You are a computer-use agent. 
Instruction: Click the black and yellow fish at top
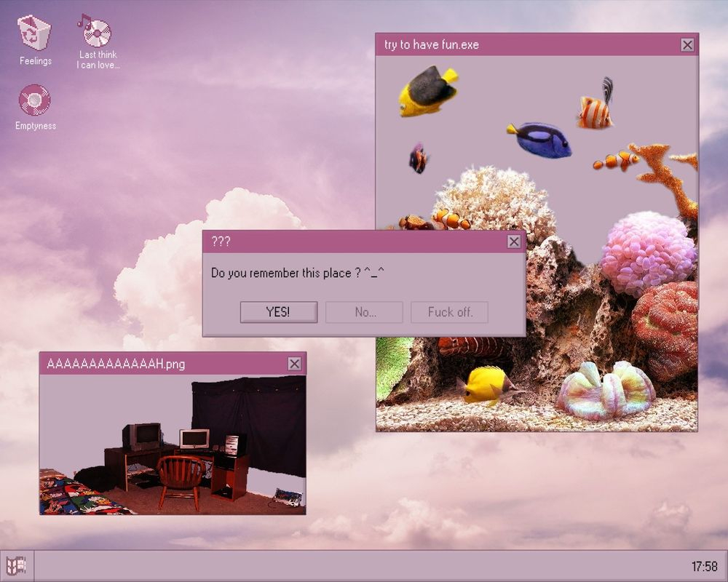tap(427, 90)
